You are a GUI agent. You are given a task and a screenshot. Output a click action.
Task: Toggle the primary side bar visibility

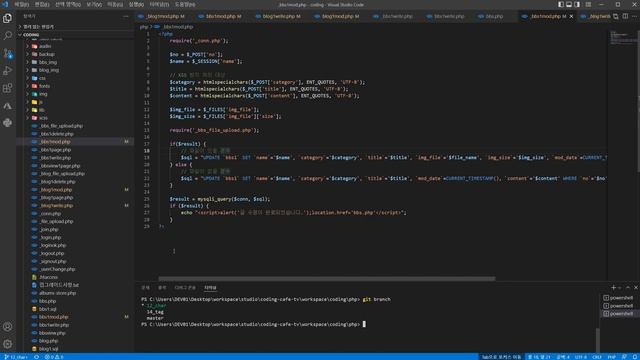pos(561,4)
